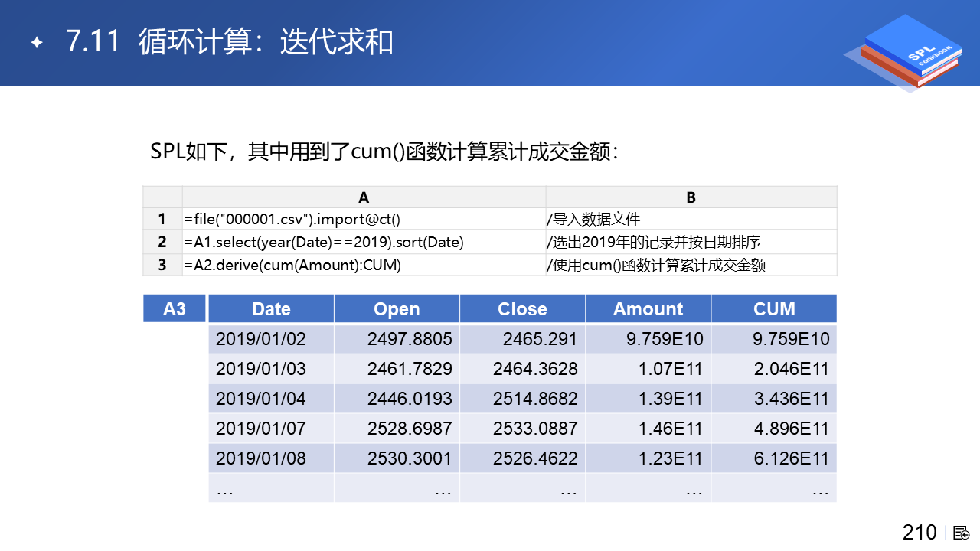Click the blue A3 result label
Viewport: 980px width, 551px height.
pyautogui.click(x=175, y=309)
